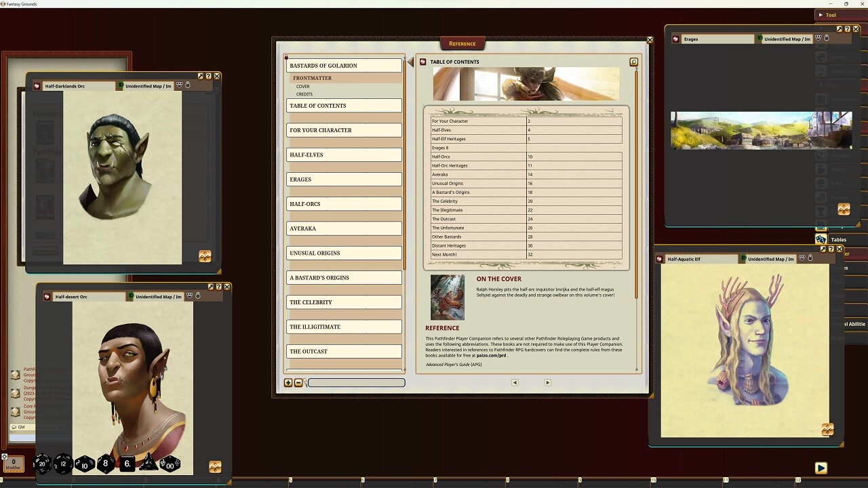Roll the d12 die in the dice tray
This screenshot has width=868, height=488.
[x=63, y=464]
